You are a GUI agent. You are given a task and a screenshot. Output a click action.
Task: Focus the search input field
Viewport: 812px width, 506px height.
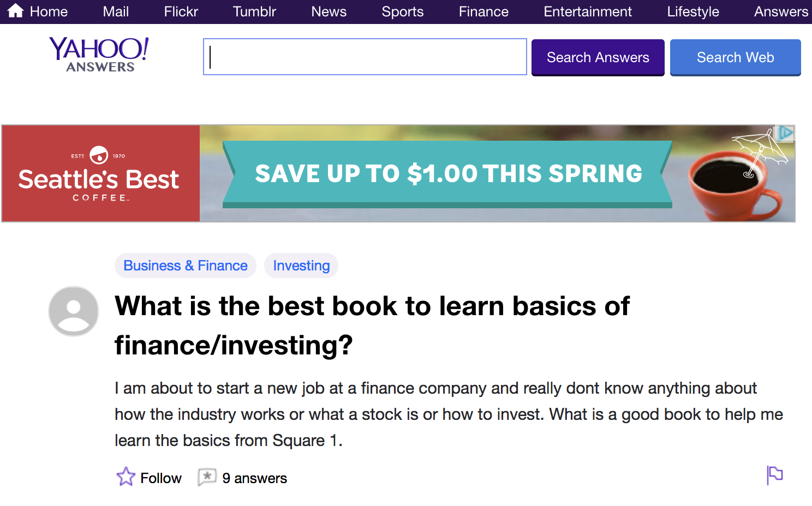tap(365, 57)
